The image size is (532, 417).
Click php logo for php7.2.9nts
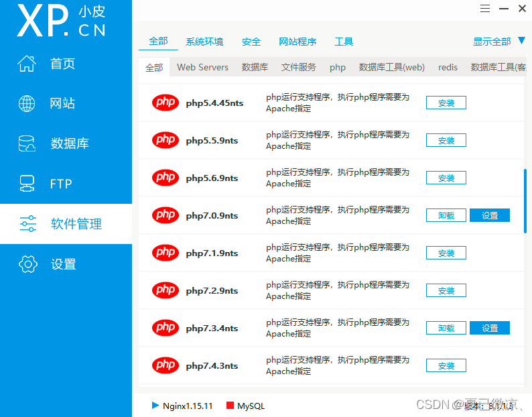pos(165,290)
